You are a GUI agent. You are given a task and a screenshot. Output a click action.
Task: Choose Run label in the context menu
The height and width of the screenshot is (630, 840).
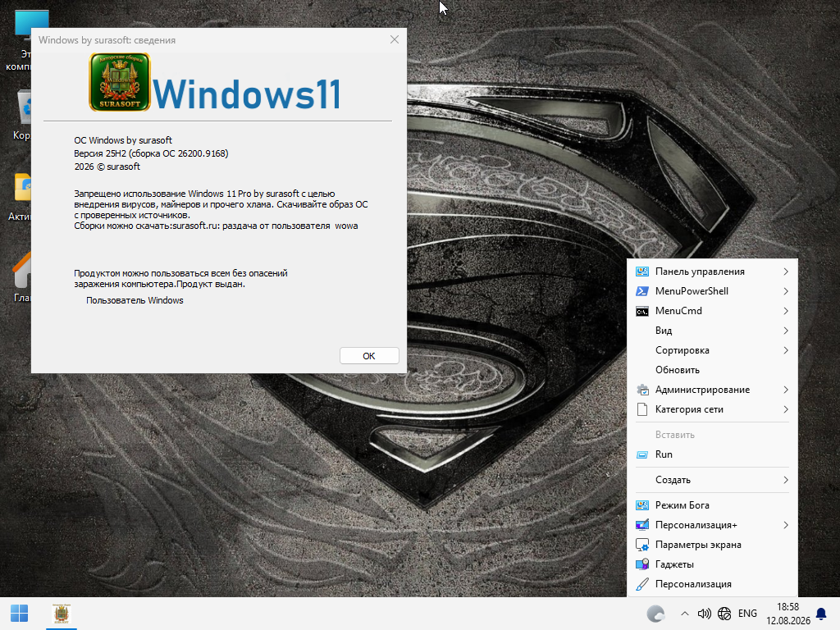pos(664,454)
